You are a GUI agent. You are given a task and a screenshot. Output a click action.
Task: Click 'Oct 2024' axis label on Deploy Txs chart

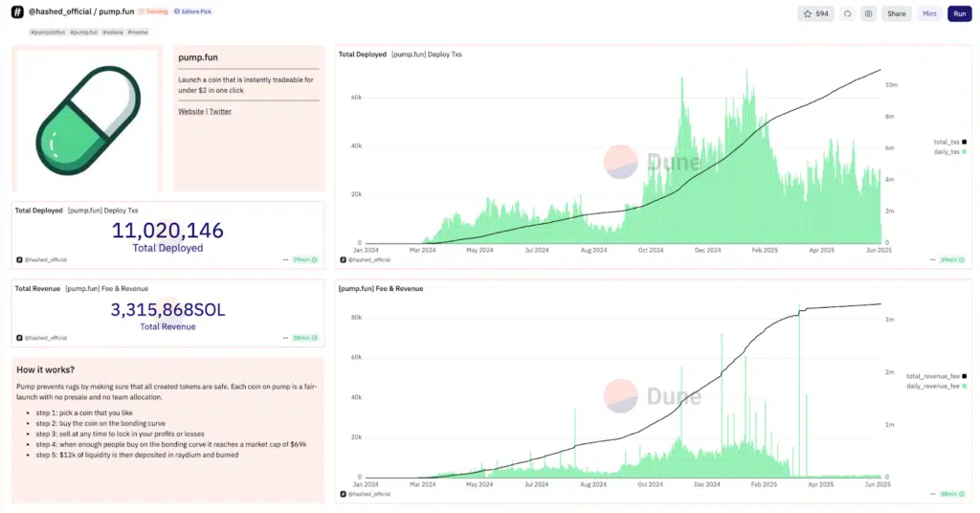point(651,250)
